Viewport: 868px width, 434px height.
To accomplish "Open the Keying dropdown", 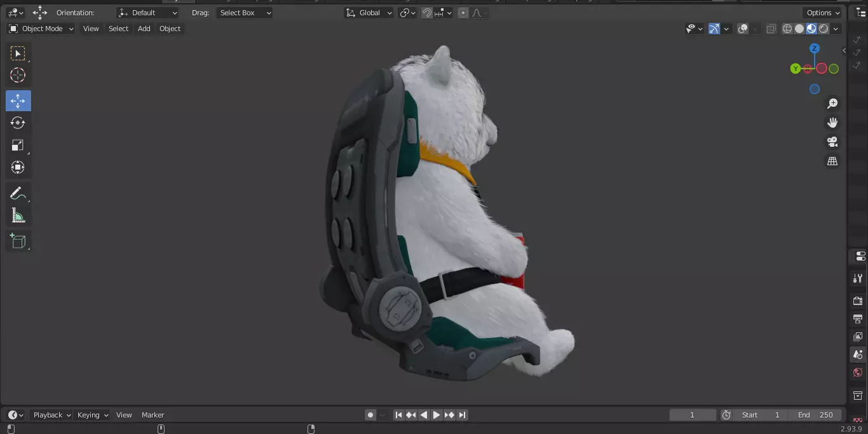I will point(93,415).
